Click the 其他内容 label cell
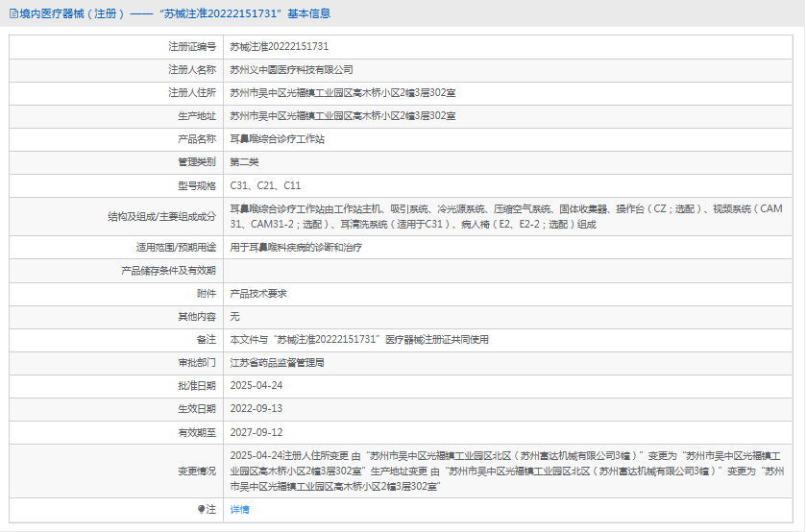The image size is (806, 532). point(116,317)
